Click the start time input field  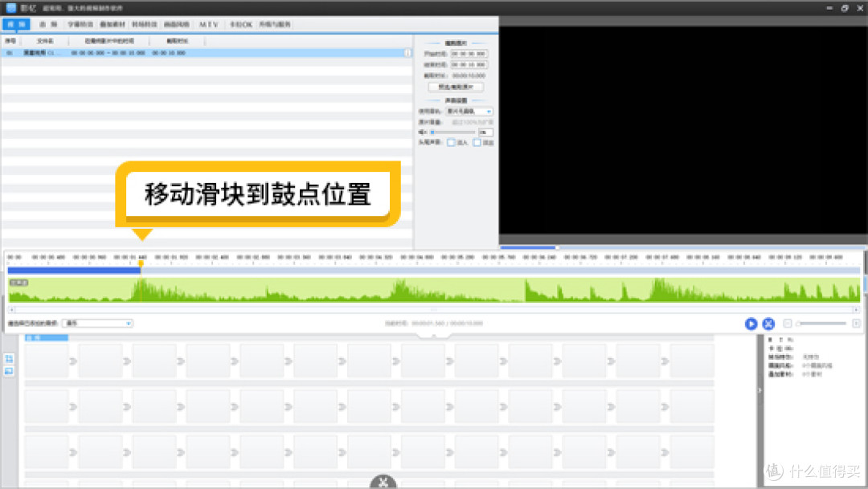click(x=469, y=54)
